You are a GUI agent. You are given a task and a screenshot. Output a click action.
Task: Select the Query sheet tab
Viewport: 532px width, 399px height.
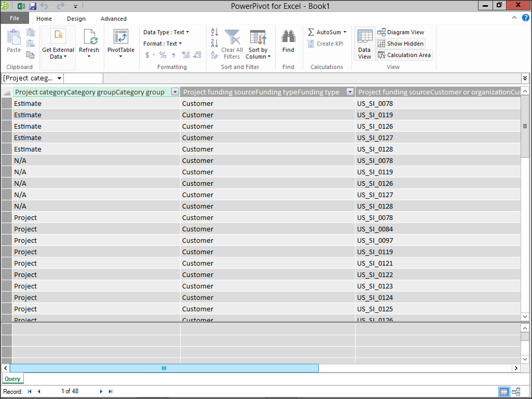(x=12, y=379)
